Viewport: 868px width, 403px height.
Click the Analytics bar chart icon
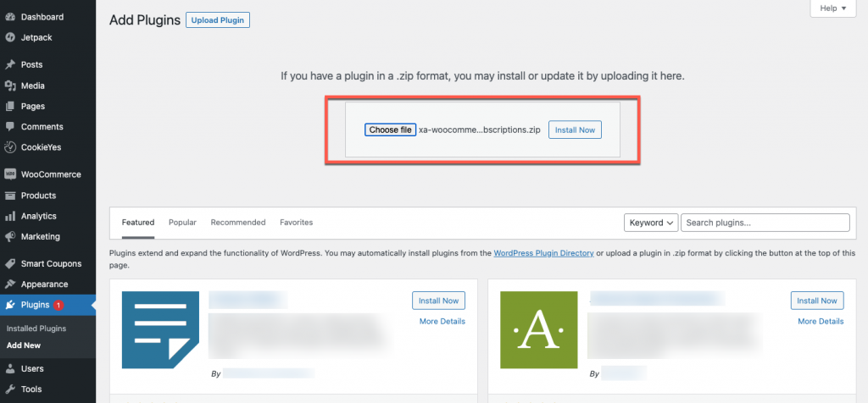10,216
